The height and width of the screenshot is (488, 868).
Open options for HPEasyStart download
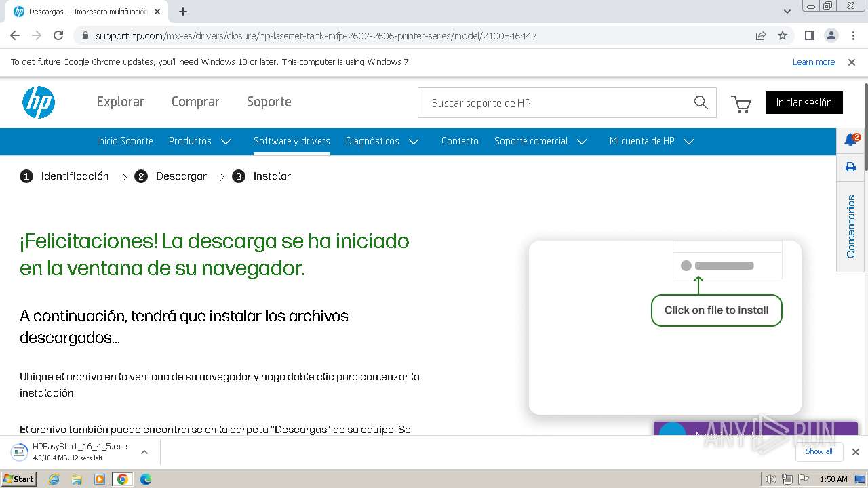144,451
